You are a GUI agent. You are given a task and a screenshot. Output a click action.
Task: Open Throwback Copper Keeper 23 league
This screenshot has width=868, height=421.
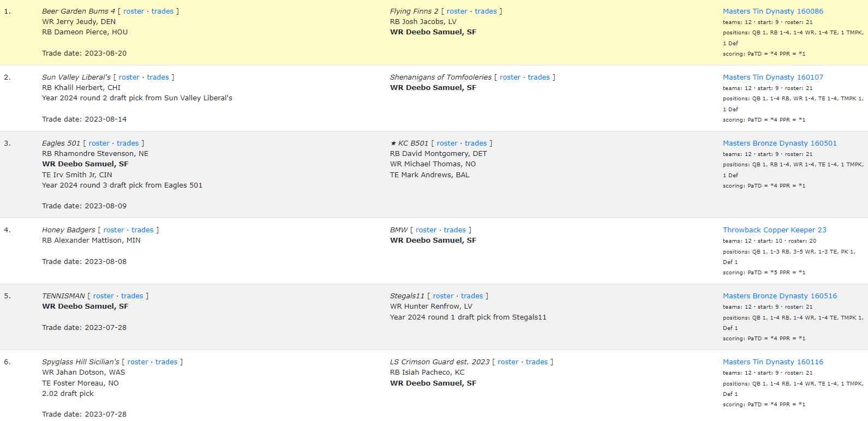[775, 230]
